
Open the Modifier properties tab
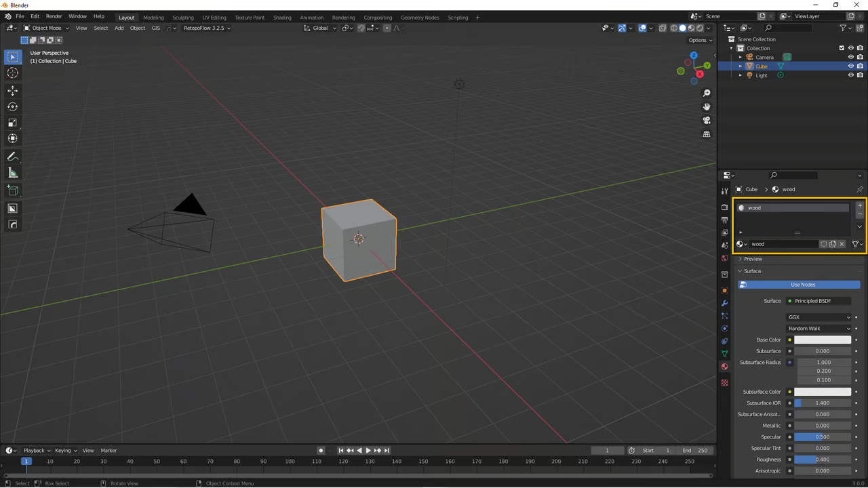[724, 303]
